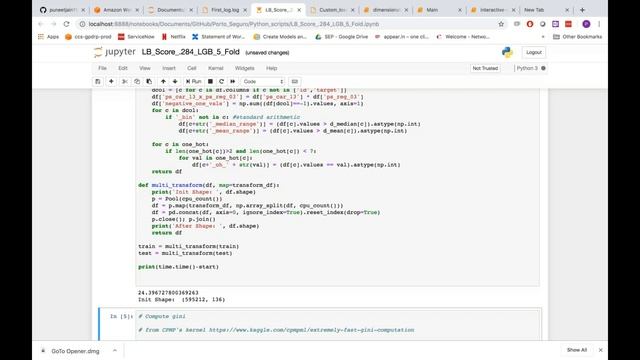Click the code line 'train = multi_transform(train)'
Viewport: 640px width, 360px height.
pyautogui.click(x=189, y=247)
